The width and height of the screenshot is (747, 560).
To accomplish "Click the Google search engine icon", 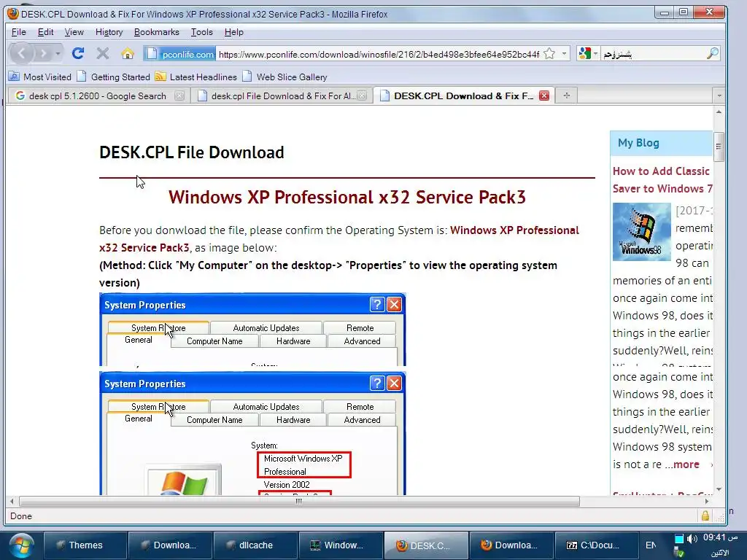I will 584,54.
